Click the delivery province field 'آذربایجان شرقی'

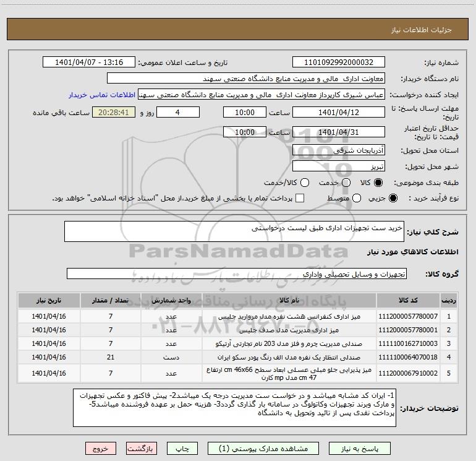click(339, 150)
